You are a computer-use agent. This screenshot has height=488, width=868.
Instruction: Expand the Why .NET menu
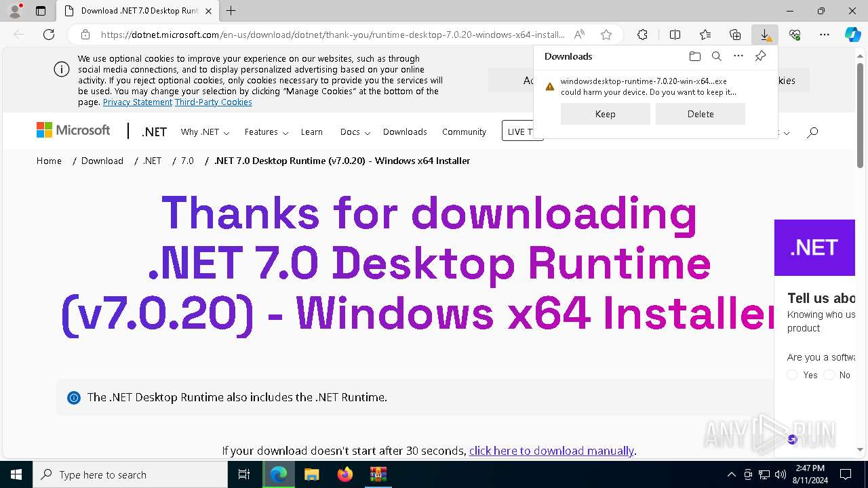tap(205, 132)
